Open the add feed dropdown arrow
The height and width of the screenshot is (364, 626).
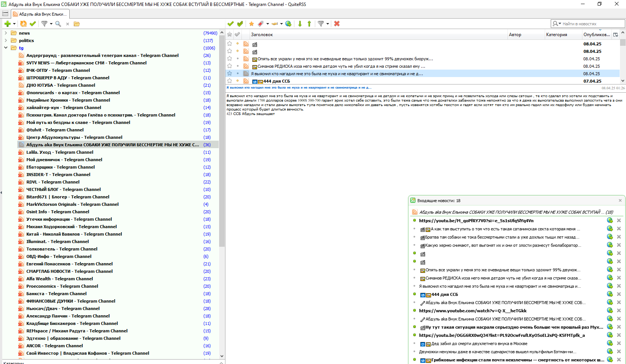14,24
